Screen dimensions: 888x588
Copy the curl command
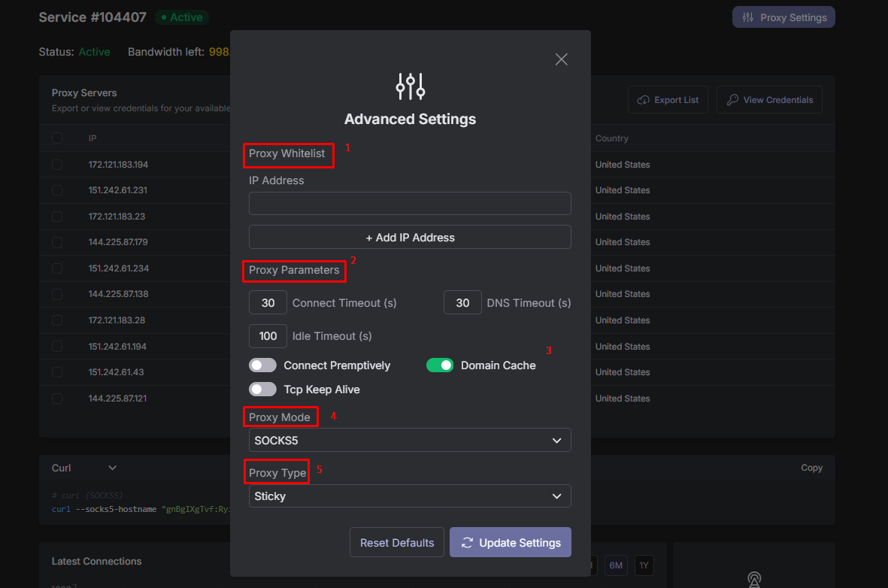pyautogui.click(x=811, y=468)
